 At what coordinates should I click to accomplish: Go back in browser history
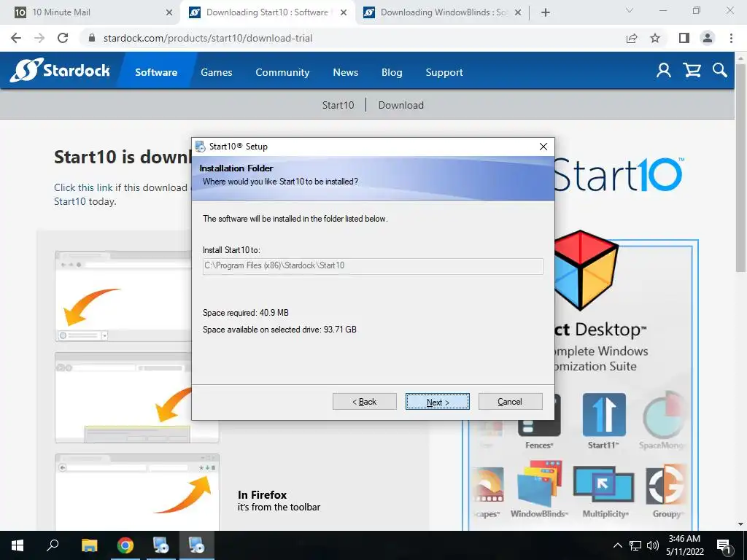(x=16, y=38)
